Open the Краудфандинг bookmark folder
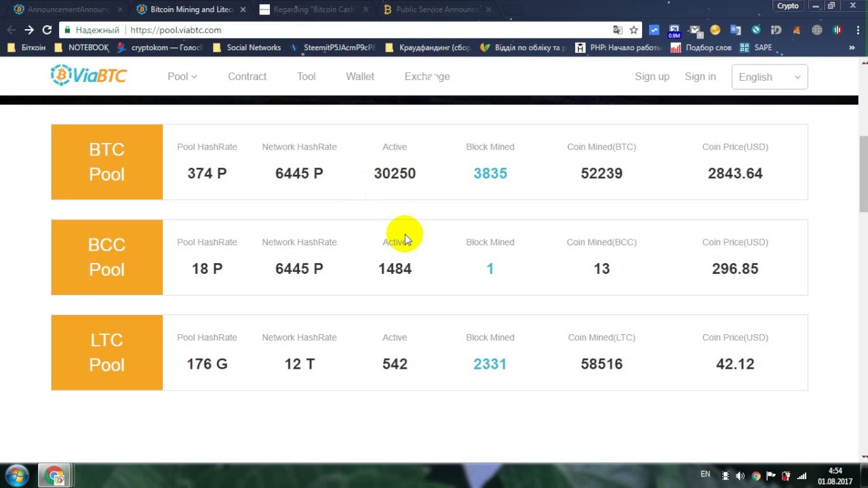Viewport: 868px width, 488px height. pyautogui.click(x=427, y=47)
